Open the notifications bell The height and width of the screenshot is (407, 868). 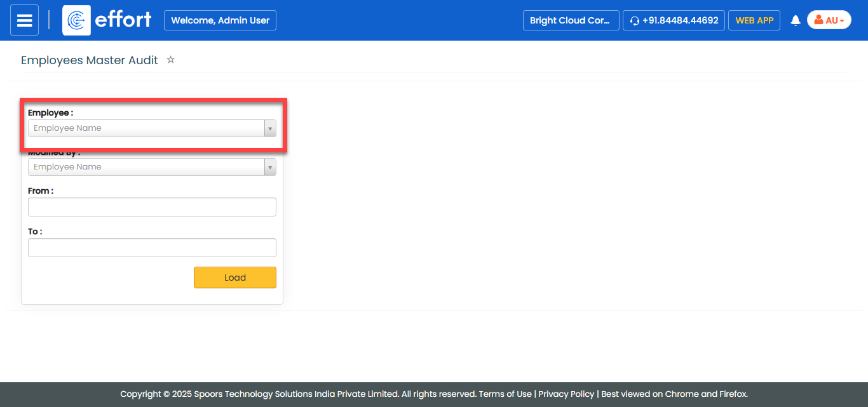click(795, 21)
